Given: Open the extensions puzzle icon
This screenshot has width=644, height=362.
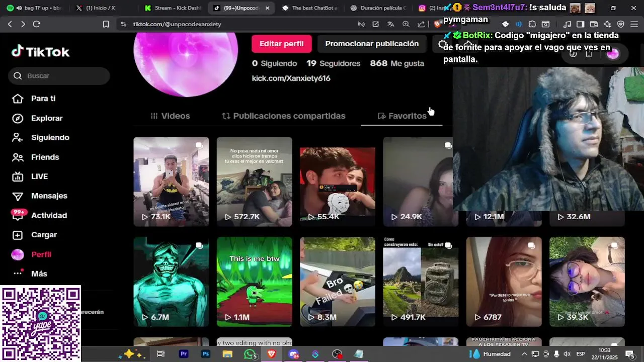Looking at the screenshot, I should [x=532, y=24].
